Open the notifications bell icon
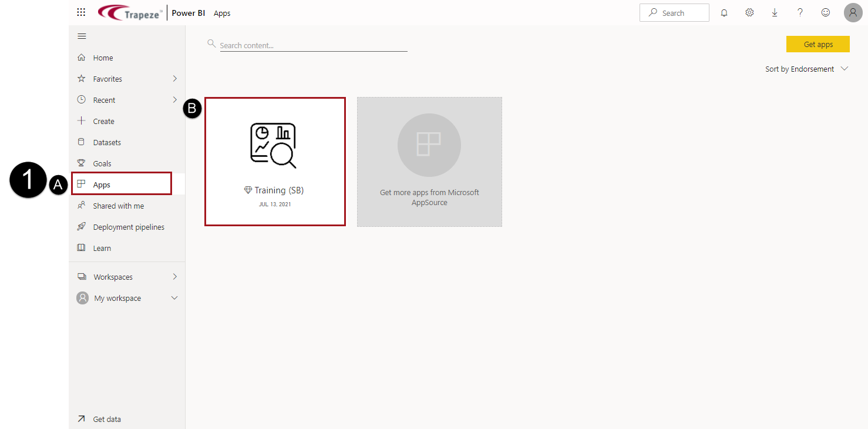The width and height of the screenshot is (868, 429). (724, 12)
